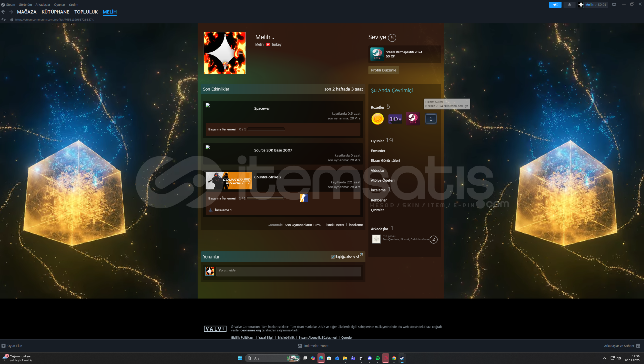
Task: Open Discord from the taskbar
Action: (370, 358)
